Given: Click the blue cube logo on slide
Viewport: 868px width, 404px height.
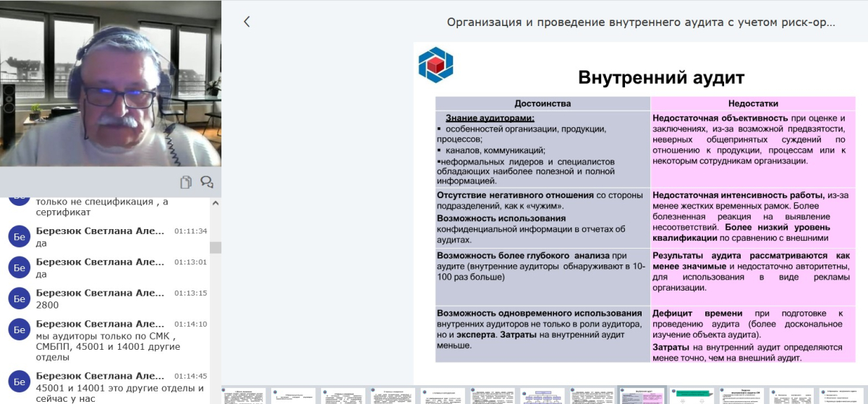Looking at the screenshot, I should [435, 64].
